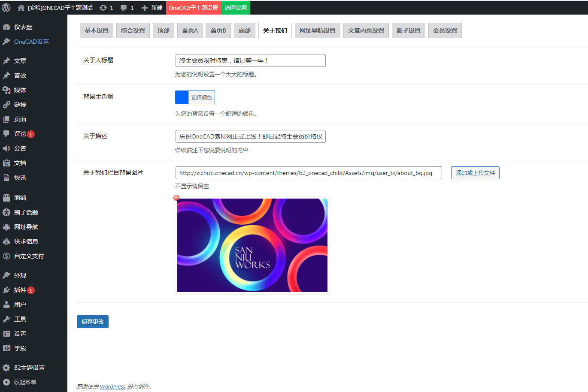Follow the WordPress footer link

click(112, 386)
